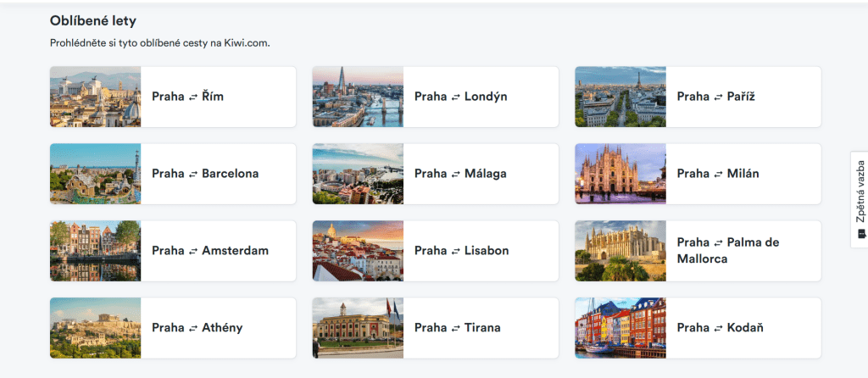Click the London skyline thumbnail
868x378 pixels.
point(358,97)
